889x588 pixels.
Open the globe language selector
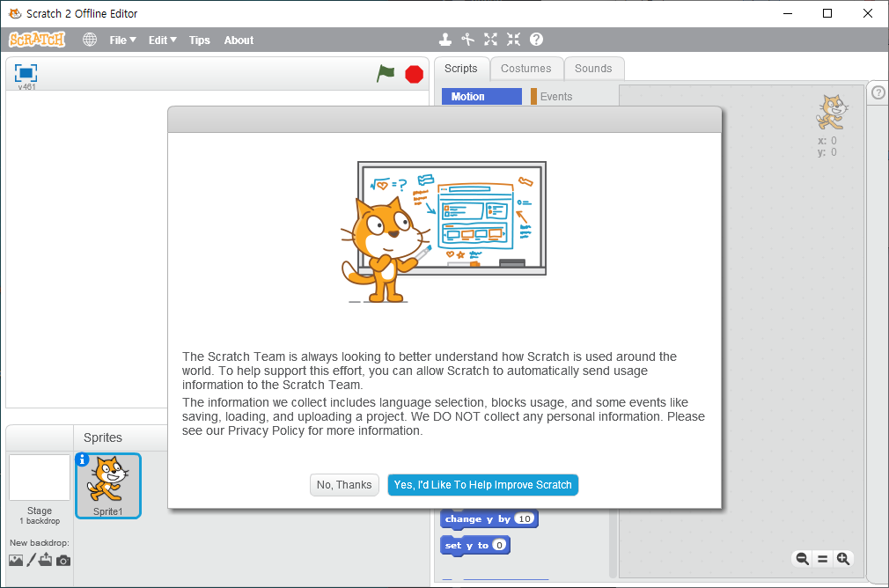[90, 40]
